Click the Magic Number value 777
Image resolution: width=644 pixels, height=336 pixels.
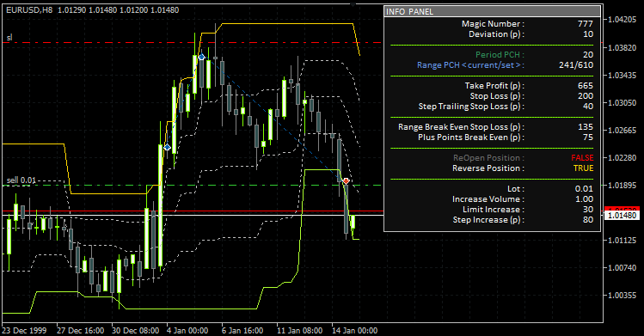tap(586, 24)
